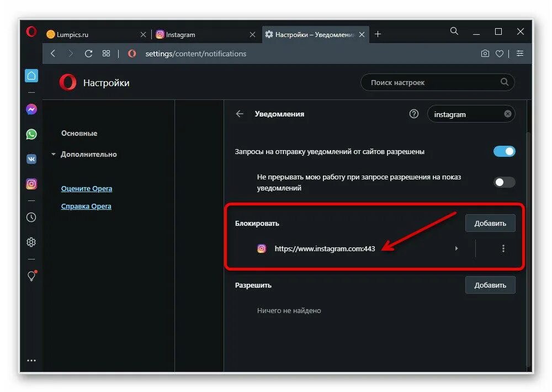
Task: Click the https://www.instagram.com:443 entry text
Action: coord(325,248)
